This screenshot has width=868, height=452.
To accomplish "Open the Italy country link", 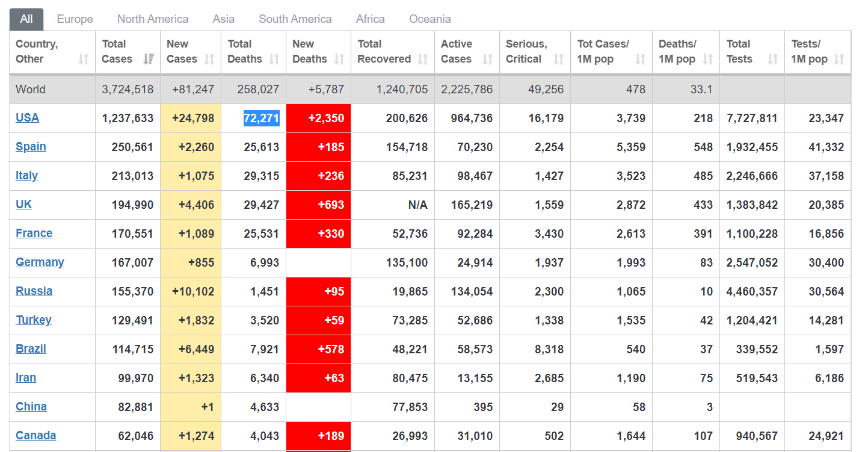I will pos(26,175).
